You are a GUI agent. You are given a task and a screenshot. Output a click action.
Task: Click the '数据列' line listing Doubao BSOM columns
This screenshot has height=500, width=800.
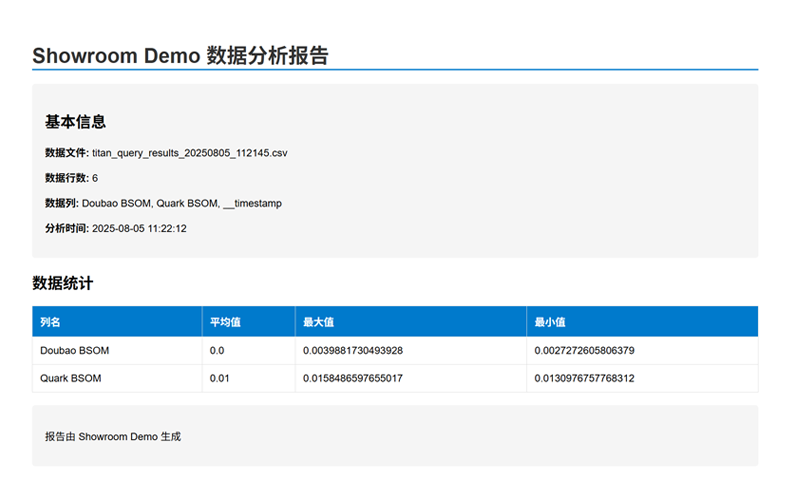pos(163,203)
